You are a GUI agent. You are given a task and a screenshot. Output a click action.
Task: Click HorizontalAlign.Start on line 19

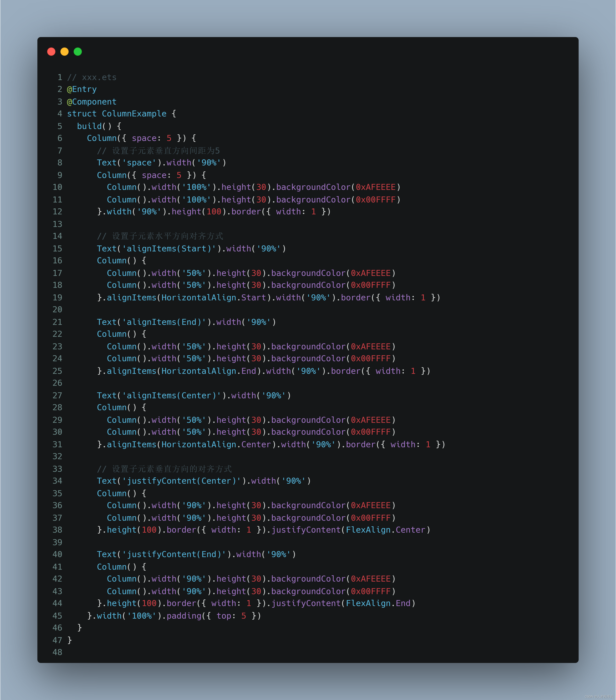[214, 298]
